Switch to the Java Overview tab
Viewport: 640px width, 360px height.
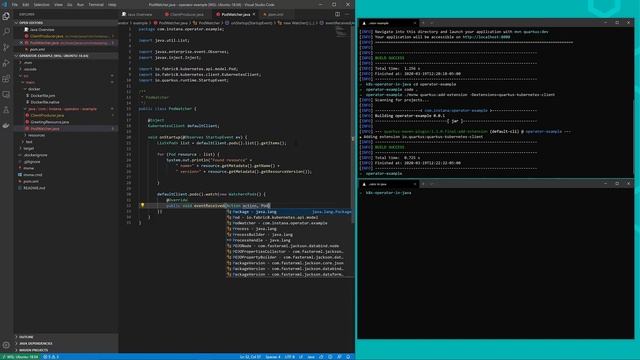140,14
